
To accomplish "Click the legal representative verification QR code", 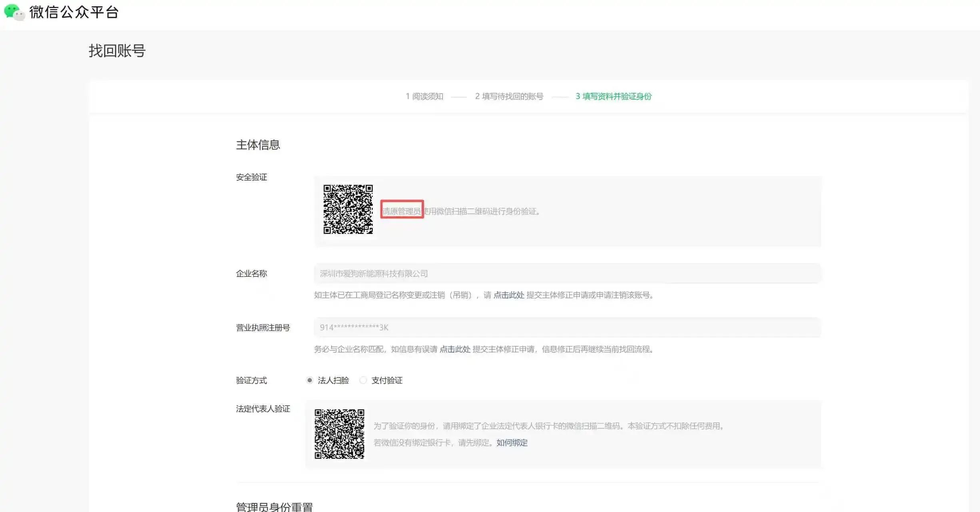I will point(339,434).
